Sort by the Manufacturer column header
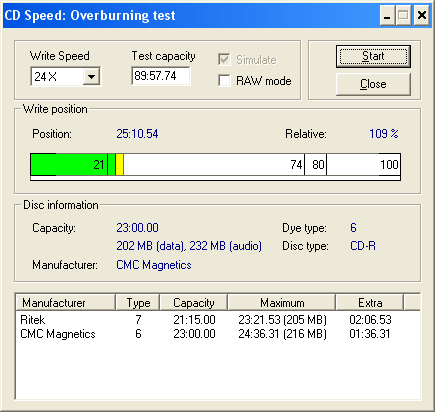Image resolution: width=435 pixels, height=412 pixels. coord(65,303)
